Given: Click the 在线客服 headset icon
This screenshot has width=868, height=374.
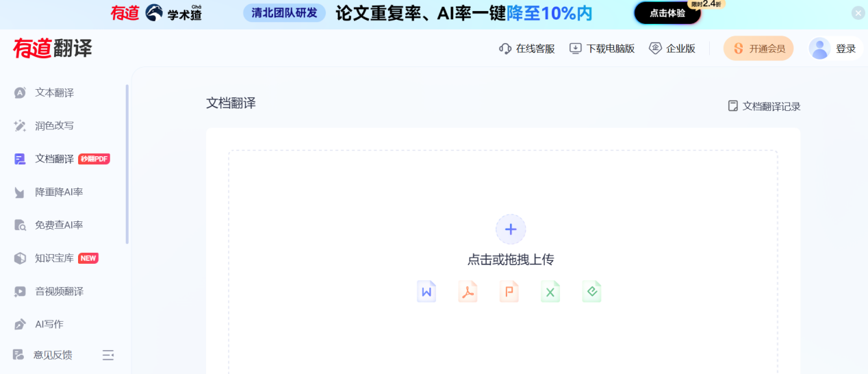Looking at the screenshot, I should 505,49.
